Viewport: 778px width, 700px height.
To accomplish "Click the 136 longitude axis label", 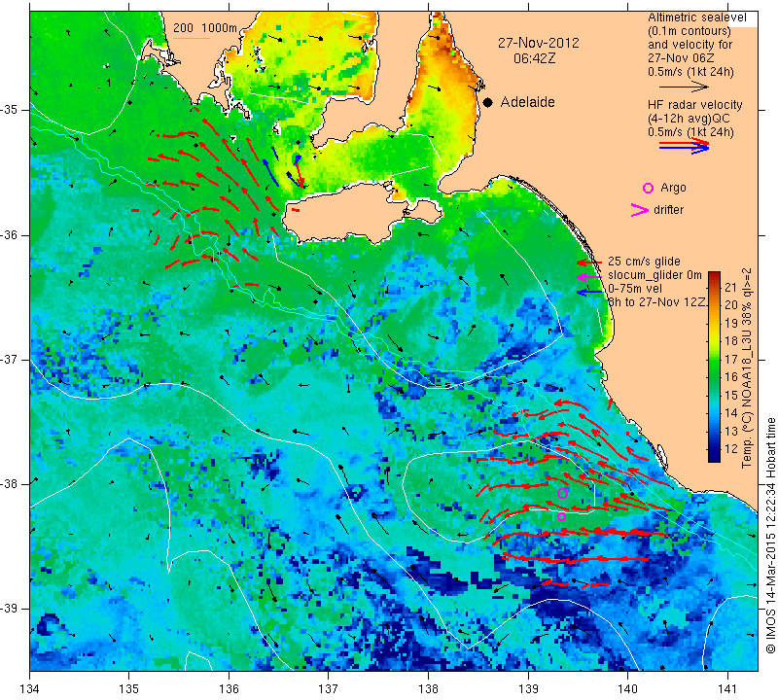I will pyautogui.click(x=229, y=688).
